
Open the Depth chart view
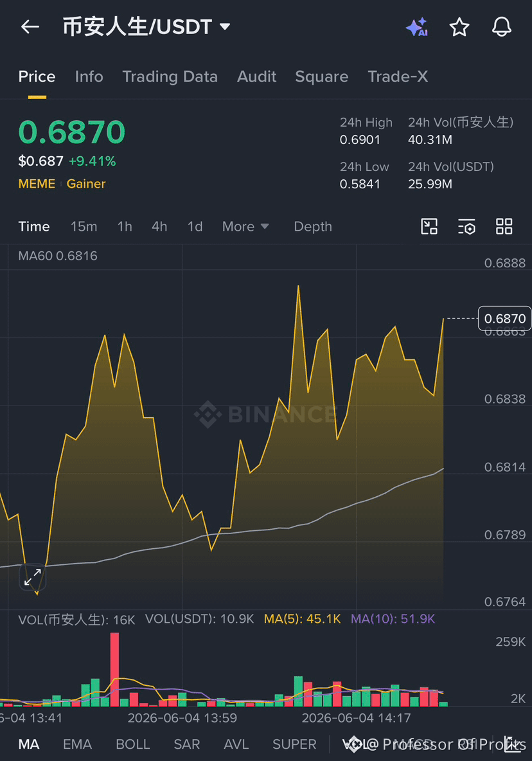coord(313,227)
